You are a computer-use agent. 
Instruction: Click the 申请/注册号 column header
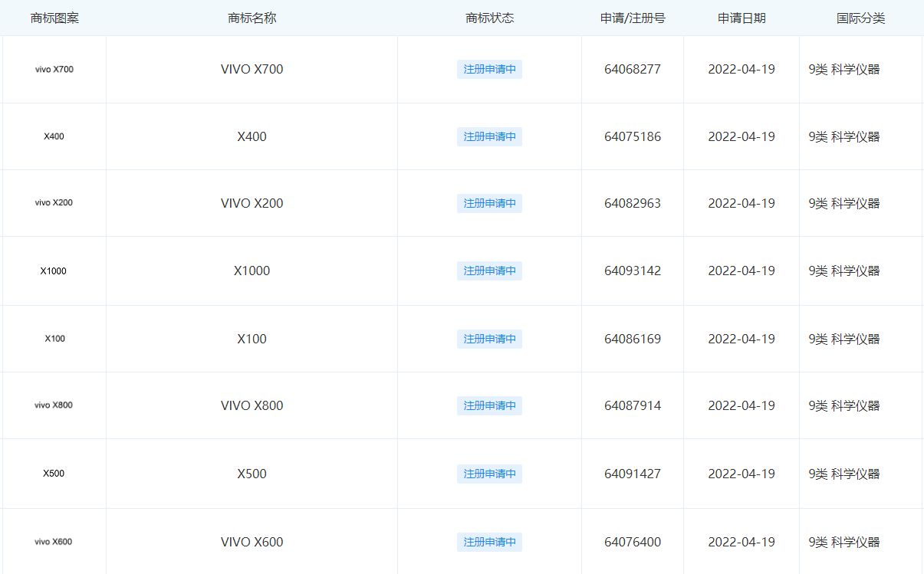pos(633,18)
